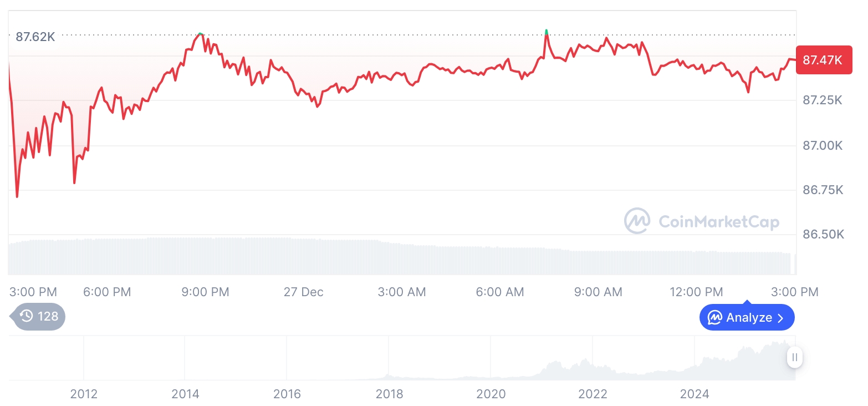Click the 86.50K price axis label
The height and width of the screenshot is (406, 868).
click(x=823, y=234)
